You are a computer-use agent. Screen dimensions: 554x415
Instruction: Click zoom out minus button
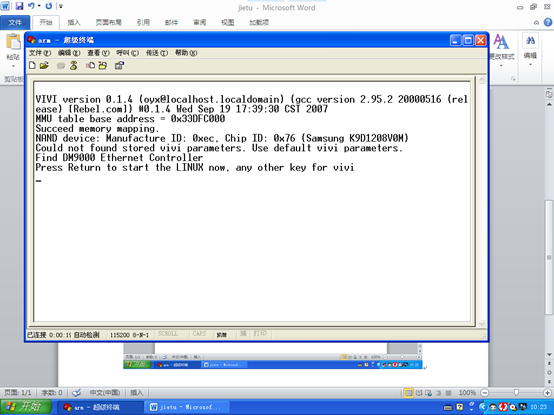coord(485,393)
